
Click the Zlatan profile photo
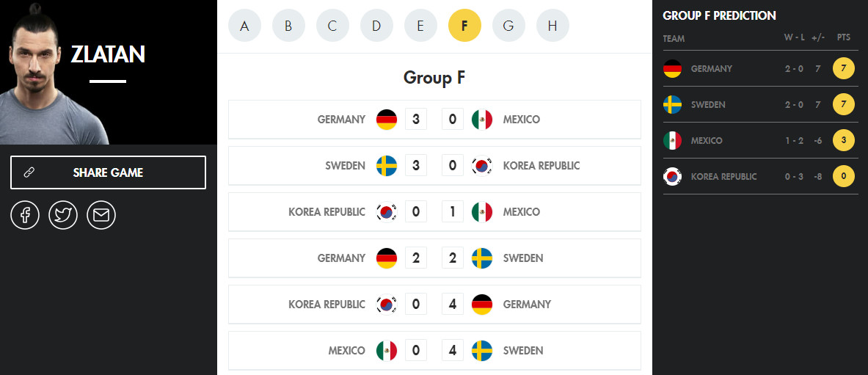(x=54, y=73)
